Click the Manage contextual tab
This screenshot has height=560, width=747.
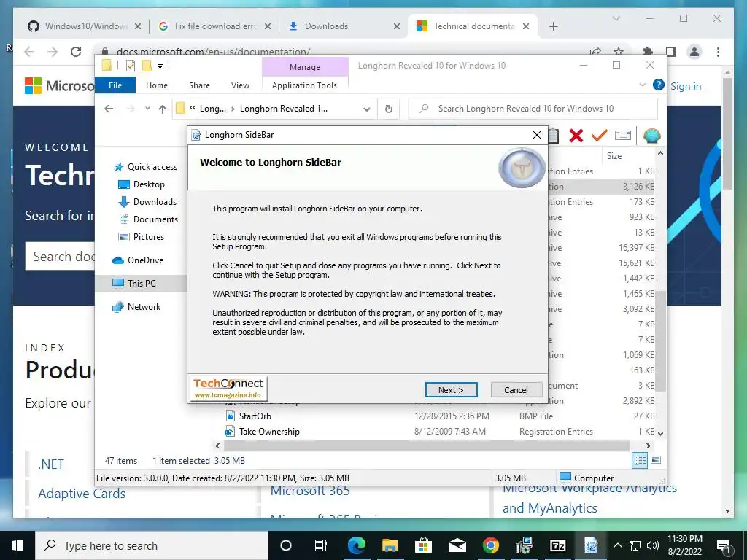[305, 67]
